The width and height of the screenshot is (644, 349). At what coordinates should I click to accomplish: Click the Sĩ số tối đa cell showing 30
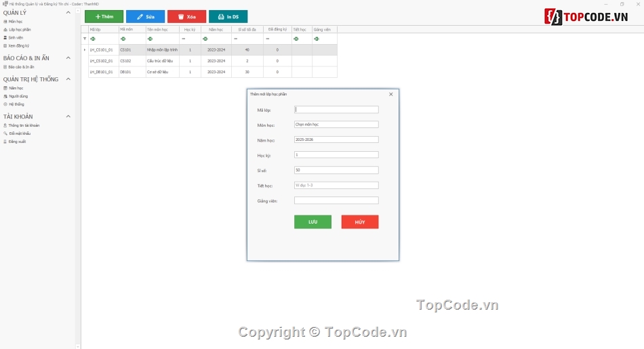point(247,72)
